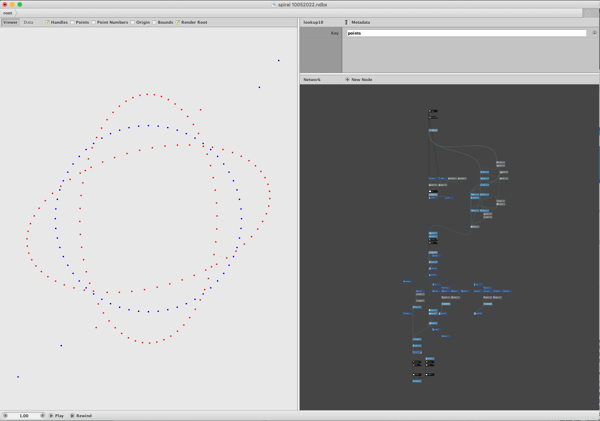
Task: Switch to the Data tab
Action: point(28,22)
